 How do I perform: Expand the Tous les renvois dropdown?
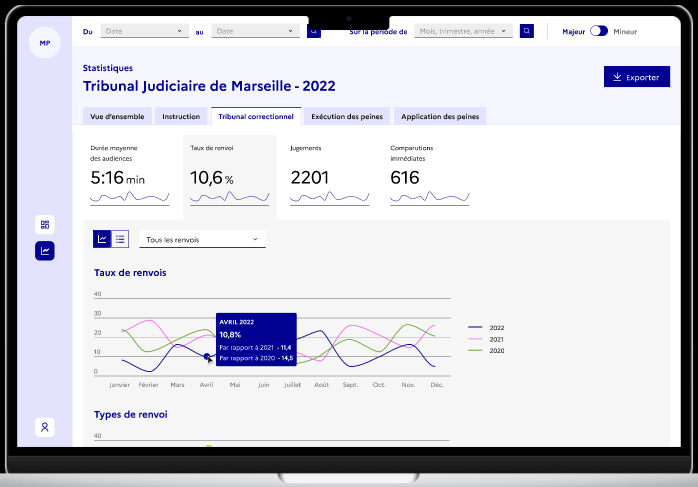[203, 239]
